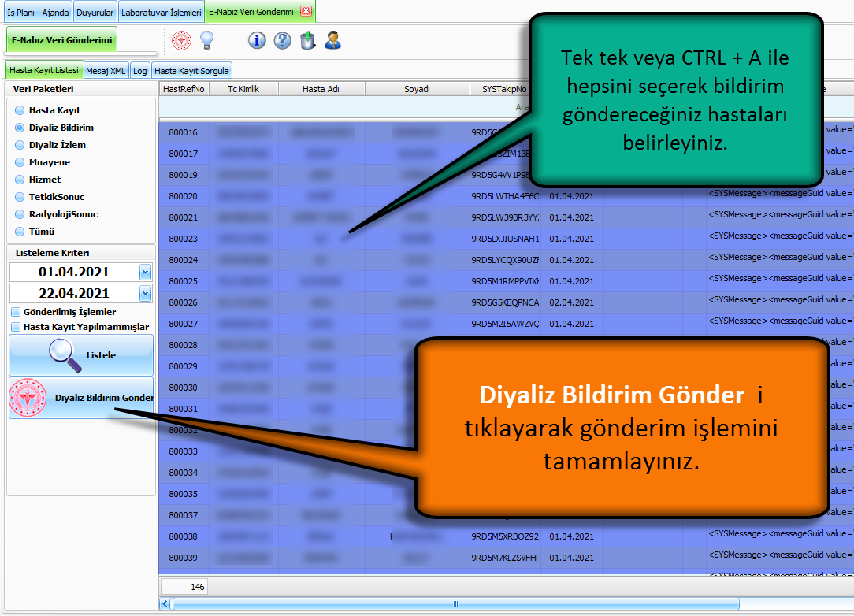Sort by the Hasta Adı column header
Viewport: 854px width, 616px height.
pyautogui.click(x=321, y=89)
